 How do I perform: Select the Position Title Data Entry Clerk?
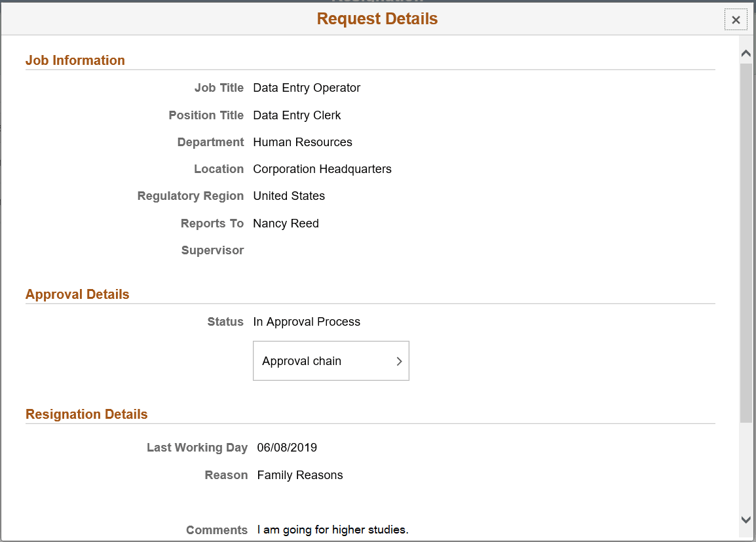point(297,115)
